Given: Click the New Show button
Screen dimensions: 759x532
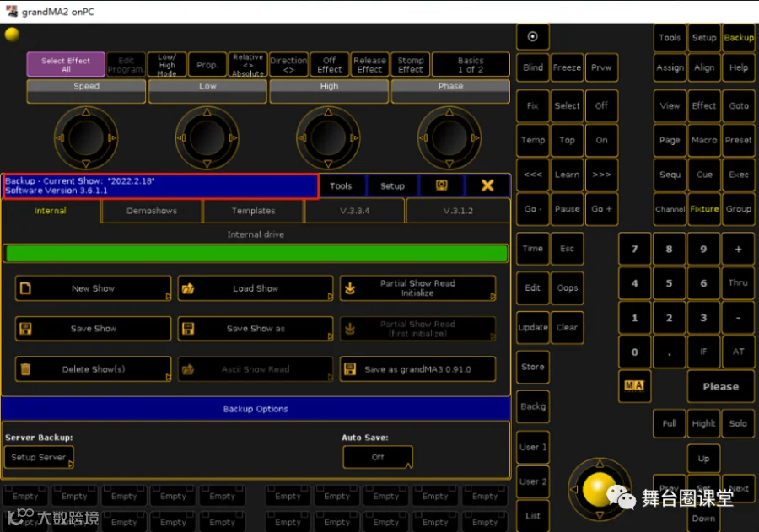Looking at the screenshot, I should 93,288.
